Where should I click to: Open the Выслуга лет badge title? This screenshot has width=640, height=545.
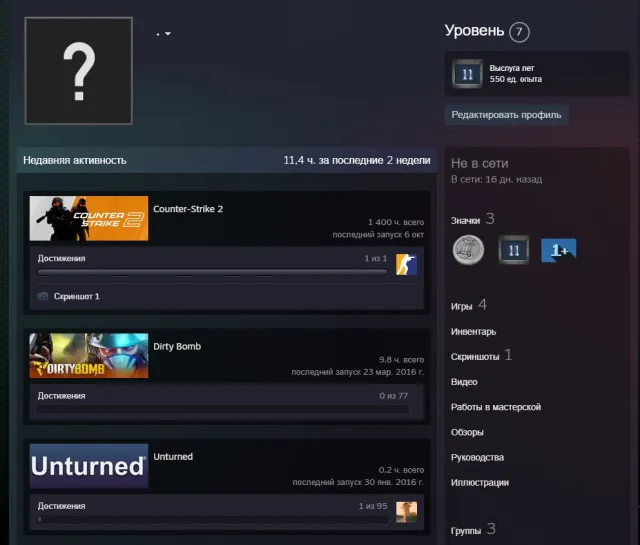tap(512, 68)
